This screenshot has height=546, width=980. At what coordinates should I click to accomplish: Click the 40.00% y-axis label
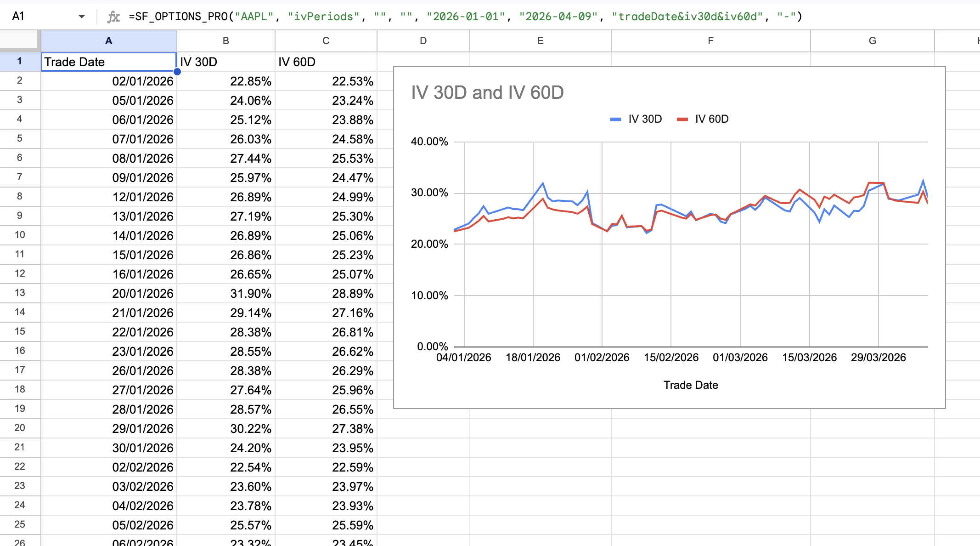click(x=429, y=142)
